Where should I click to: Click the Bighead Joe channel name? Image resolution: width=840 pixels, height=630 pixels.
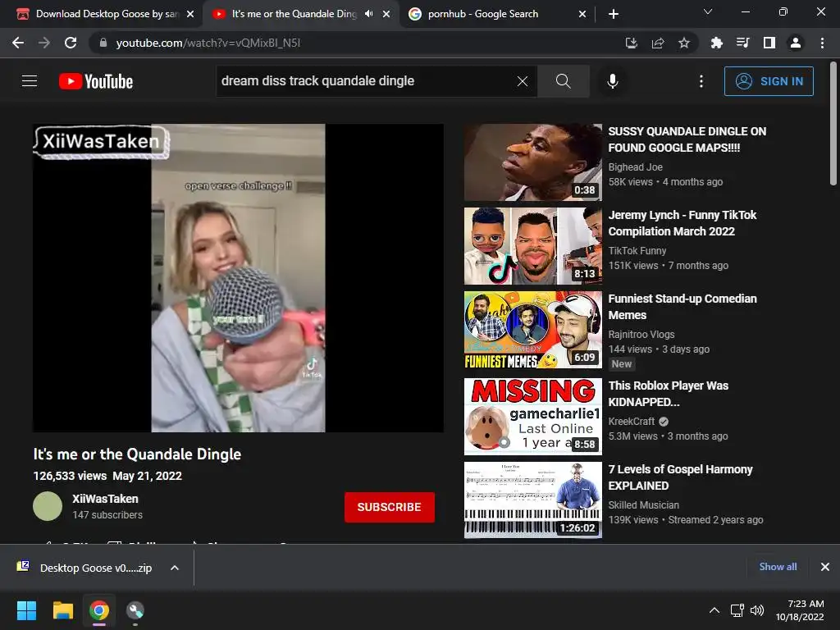point(636,167)
